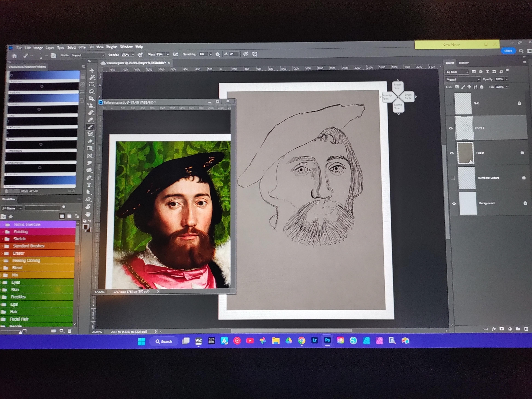Click the Share button
Viewport: 532px width, 399px height.
pos(508,51)
